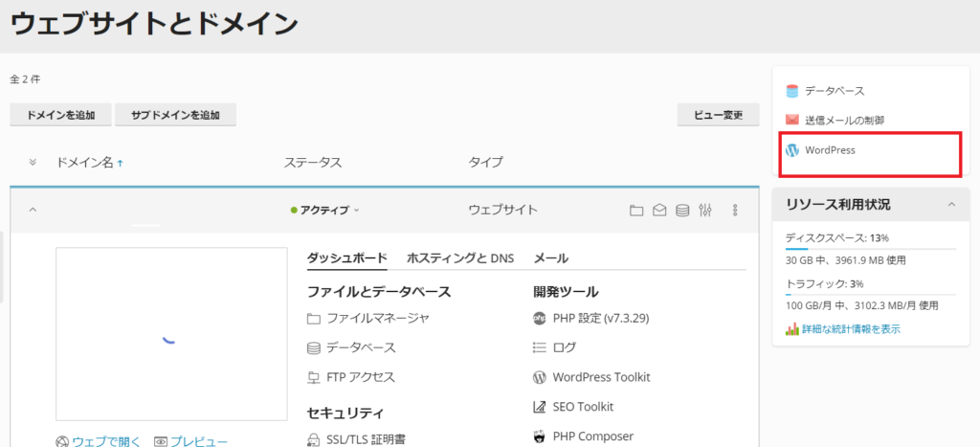Expand all domains with double chevron
This screenshot has width=980, height=447.
[33, 162]
